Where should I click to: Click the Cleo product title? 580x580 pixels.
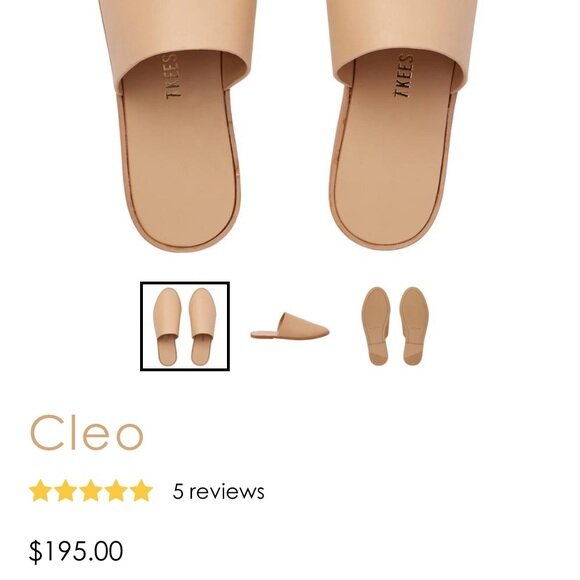click(87, 432)
